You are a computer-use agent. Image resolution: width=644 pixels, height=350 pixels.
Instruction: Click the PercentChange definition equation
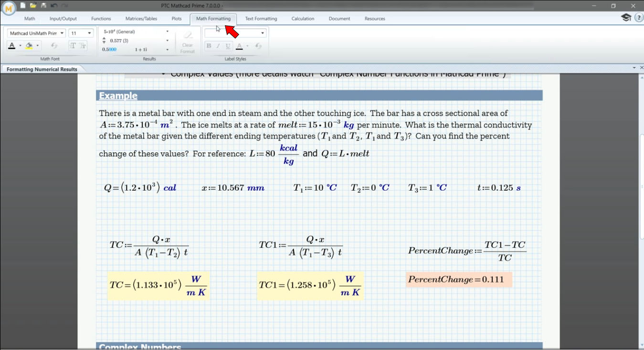pyautogui.click(x=467, y=251)
